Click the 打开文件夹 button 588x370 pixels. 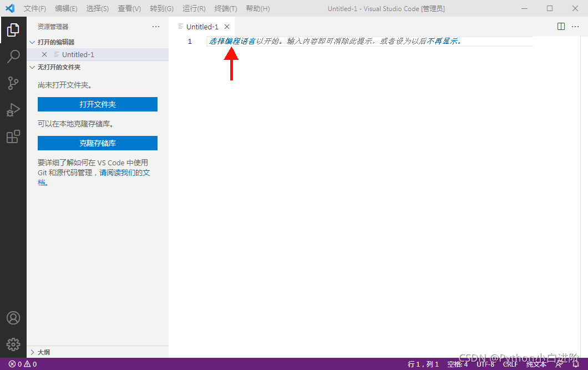point(97,104)
